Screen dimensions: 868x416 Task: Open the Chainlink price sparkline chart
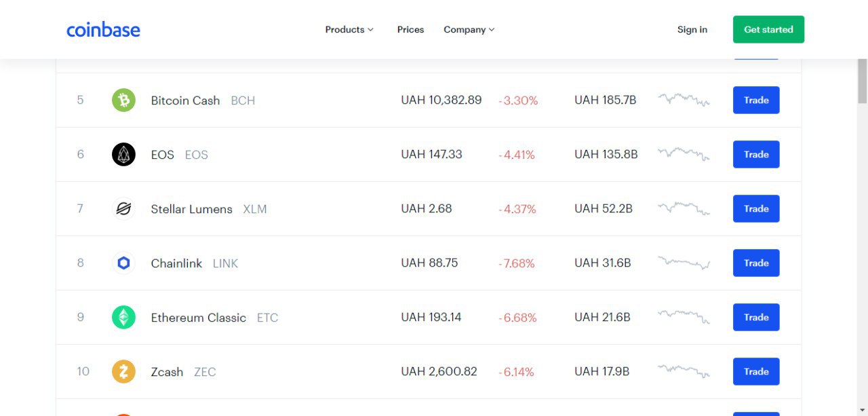coord(684,263)
